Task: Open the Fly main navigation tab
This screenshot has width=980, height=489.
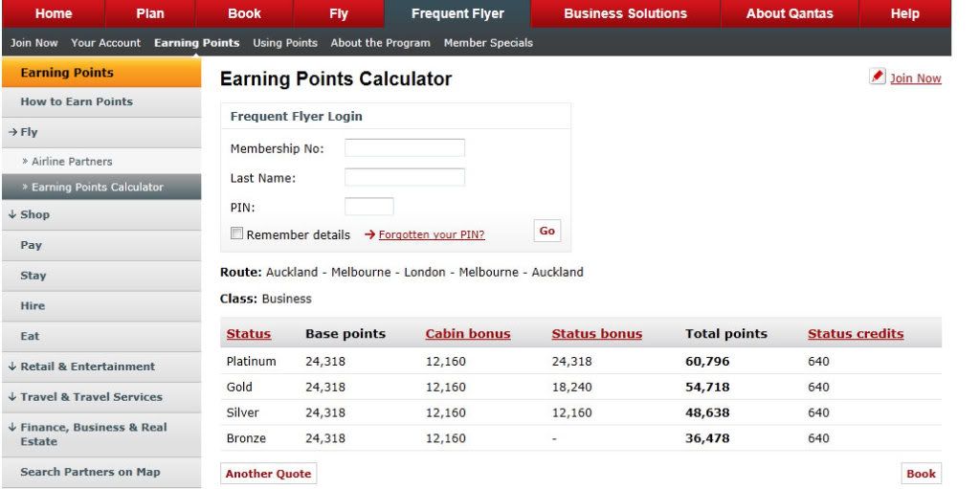Action: 339,13
